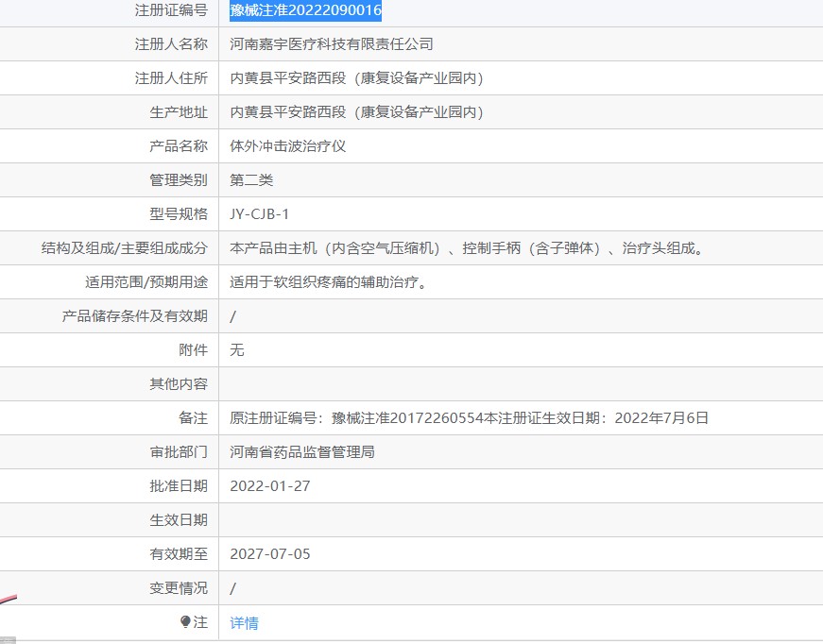The image size is (823, 644).
Task: Click the 结构及组成/主要组成成分 label
Action: tap(125, 248)
